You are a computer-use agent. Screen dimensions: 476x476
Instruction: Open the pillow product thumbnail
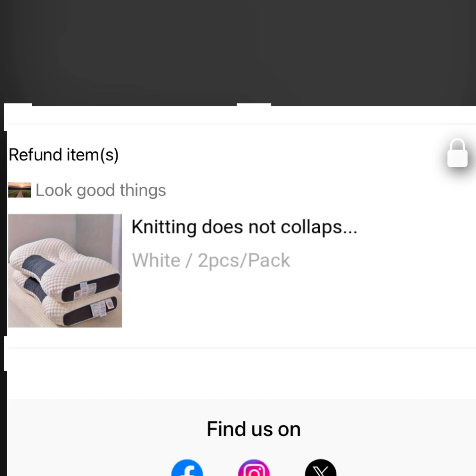coord(65,271)
